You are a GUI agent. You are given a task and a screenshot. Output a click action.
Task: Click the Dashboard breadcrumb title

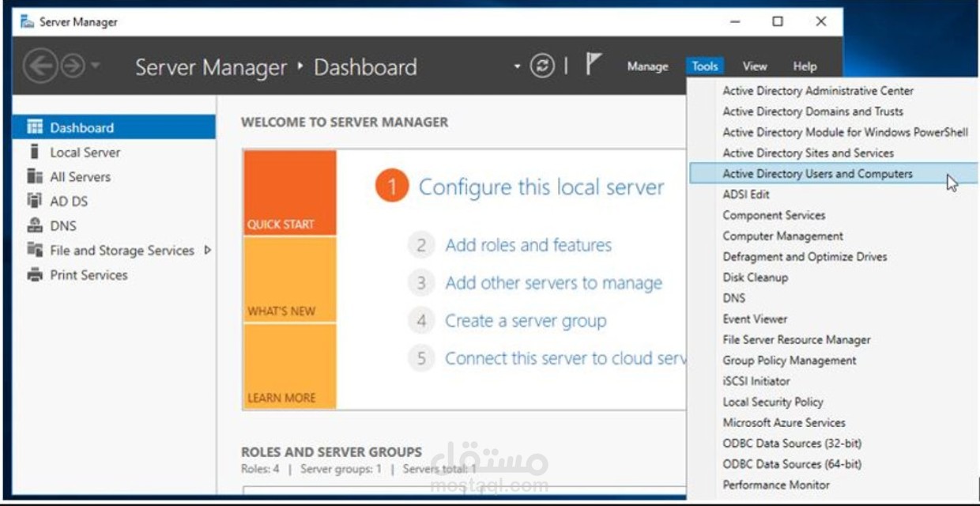click(x=365, y=67)
